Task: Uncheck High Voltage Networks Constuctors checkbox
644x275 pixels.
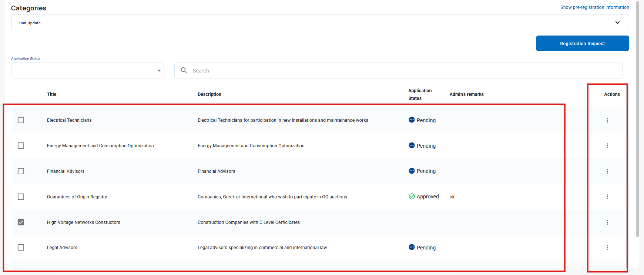Action: point(21,222)
